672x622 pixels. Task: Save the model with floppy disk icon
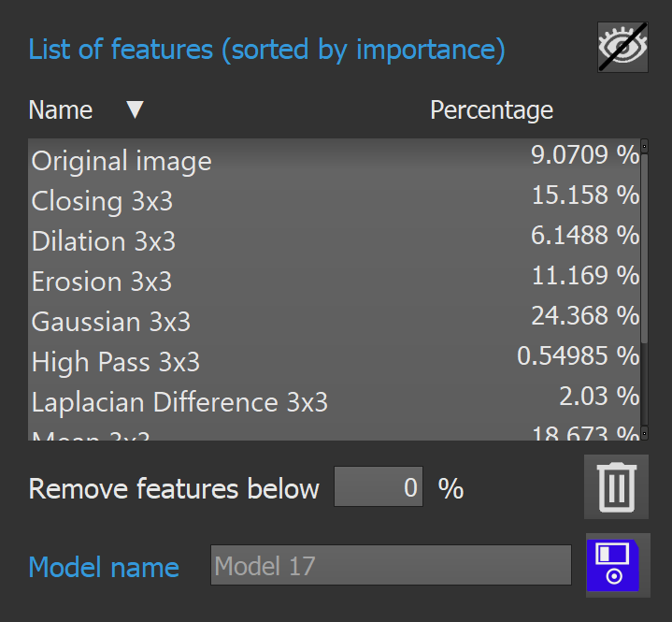[618, 565]
